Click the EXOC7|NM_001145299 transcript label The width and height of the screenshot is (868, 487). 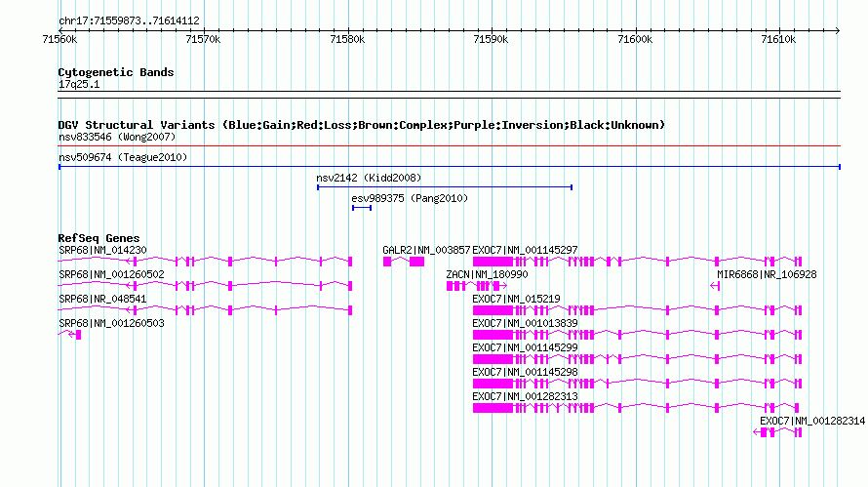(x=525, y=347)
